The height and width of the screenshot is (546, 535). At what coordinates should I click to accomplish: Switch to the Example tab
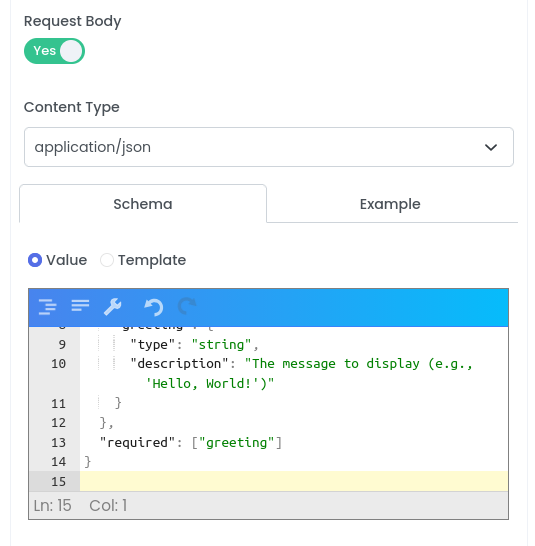point(390,204)
